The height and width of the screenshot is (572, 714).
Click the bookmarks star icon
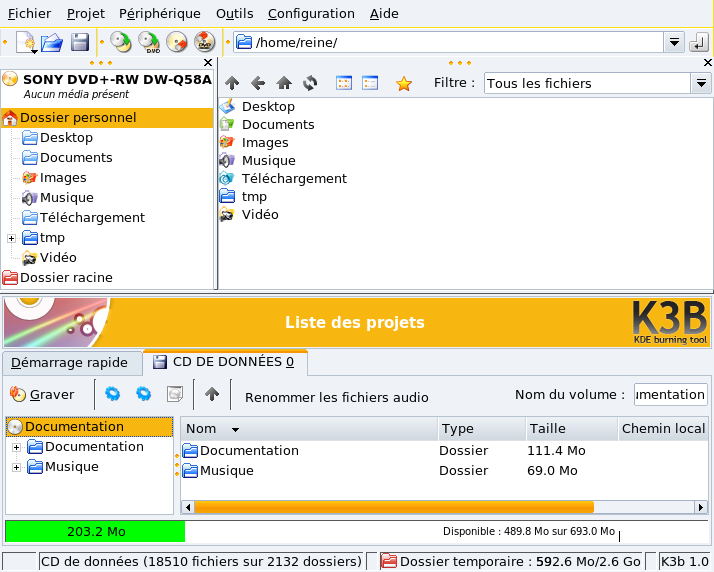point(404,84)
